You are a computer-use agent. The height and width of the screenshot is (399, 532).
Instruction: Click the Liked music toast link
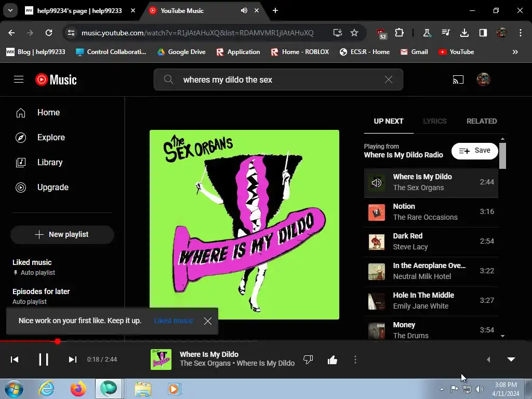coord(174,321)
